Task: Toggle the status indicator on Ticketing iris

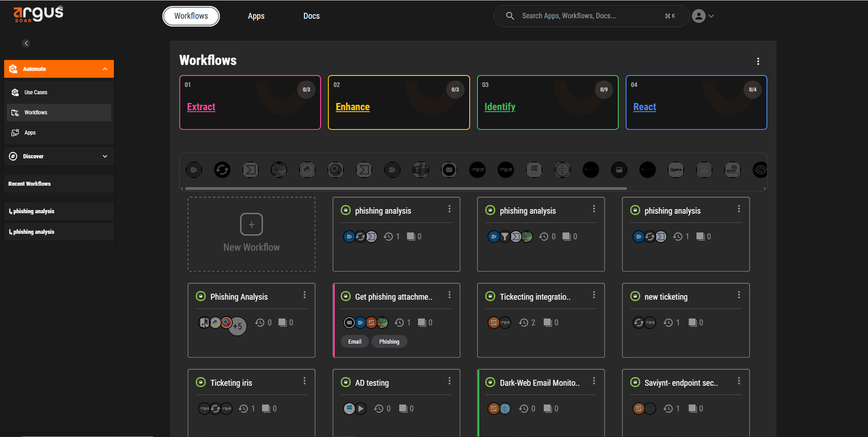Action: [x=201, y=382]
